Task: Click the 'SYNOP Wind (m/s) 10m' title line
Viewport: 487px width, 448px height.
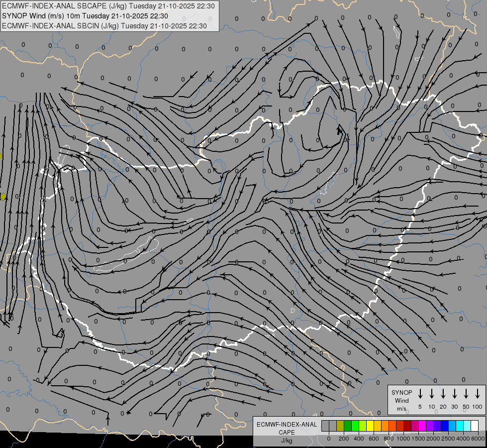Action: coord(85,16)
